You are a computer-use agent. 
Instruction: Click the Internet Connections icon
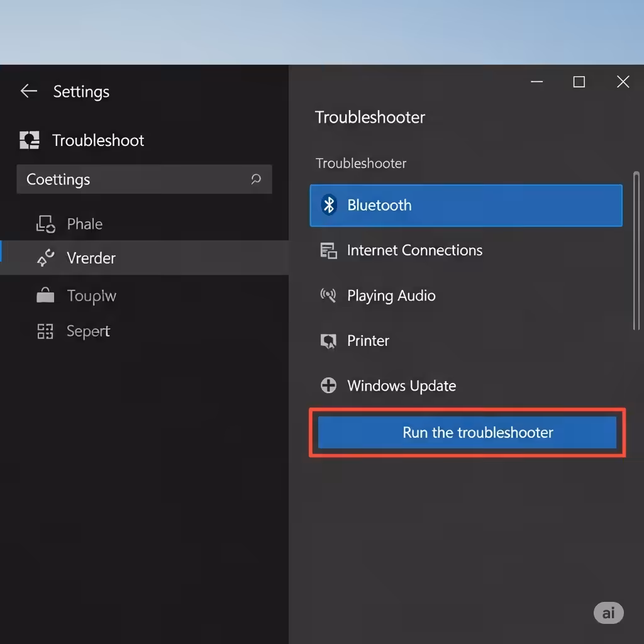328,250
